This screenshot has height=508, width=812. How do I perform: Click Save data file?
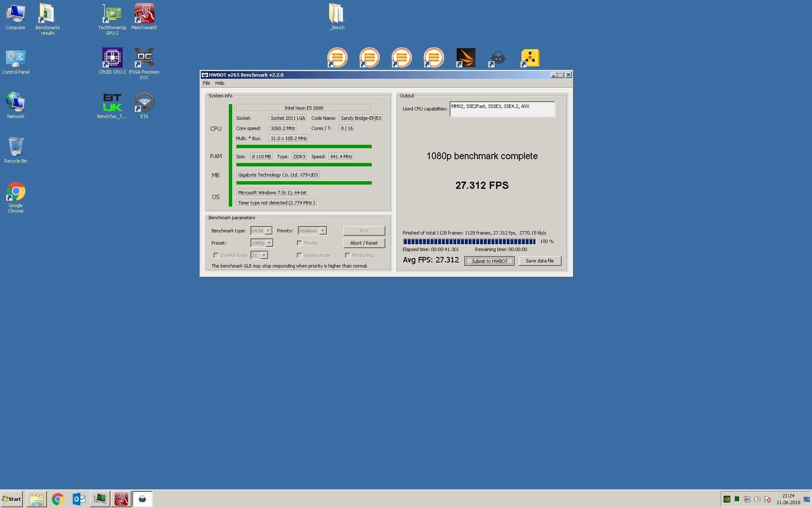click(x=540, y=261)
